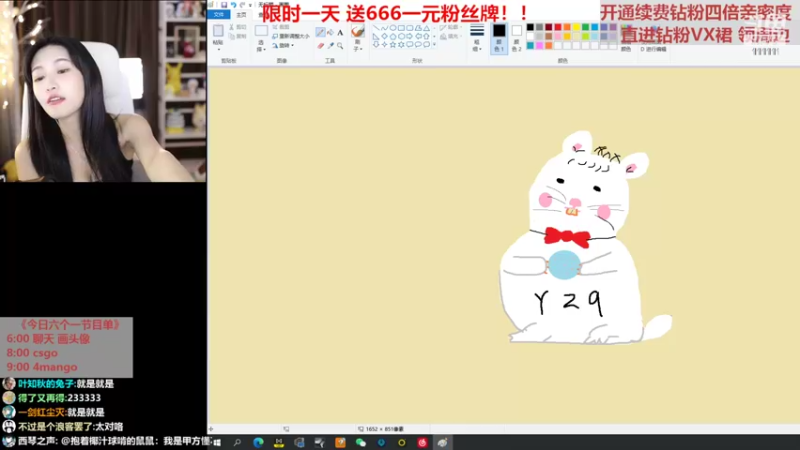800x450 pixels.
Task: Click the Copy icon below Cut
Action: click(232, 36)
